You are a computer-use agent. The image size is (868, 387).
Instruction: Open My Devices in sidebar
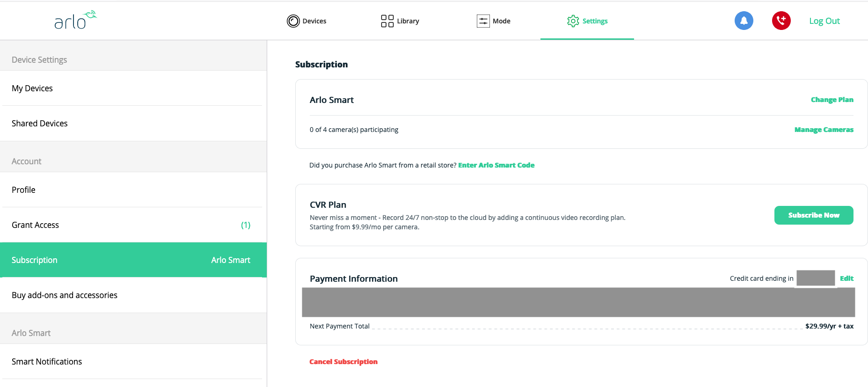tap(32, 88)
